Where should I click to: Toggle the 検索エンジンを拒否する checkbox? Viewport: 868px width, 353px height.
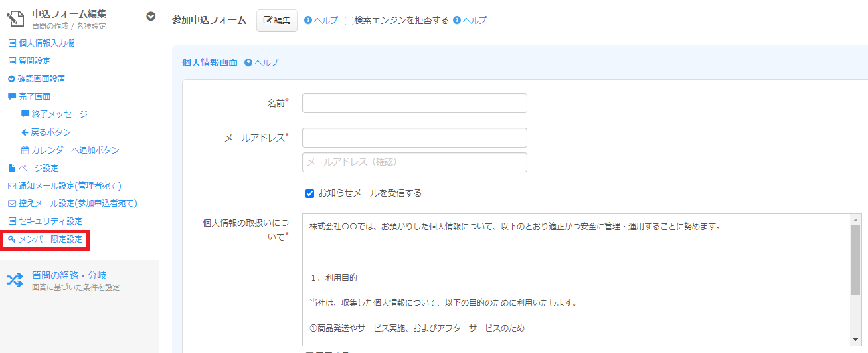coord(349,21)
